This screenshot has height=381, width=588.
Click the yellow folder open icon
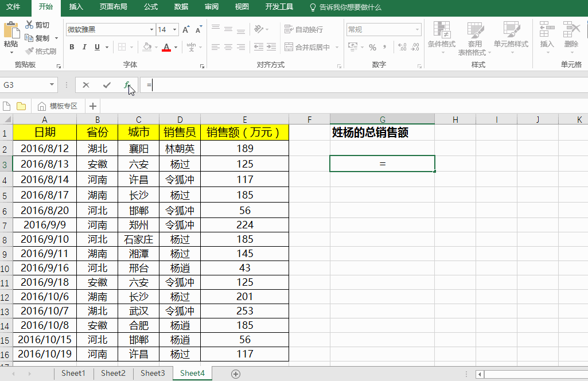point(21,106)
